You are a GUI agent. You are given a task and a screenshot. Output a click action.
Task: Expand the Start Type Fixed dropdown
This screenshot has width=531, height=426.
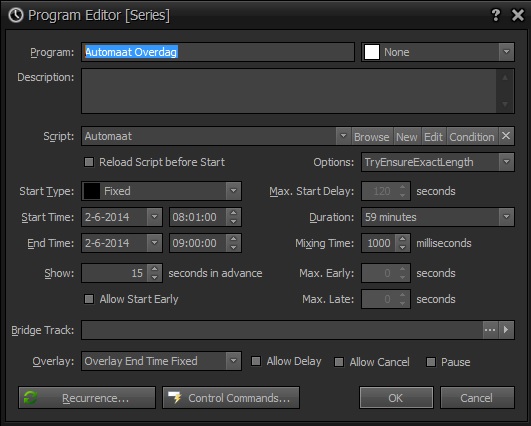[233, 191]
